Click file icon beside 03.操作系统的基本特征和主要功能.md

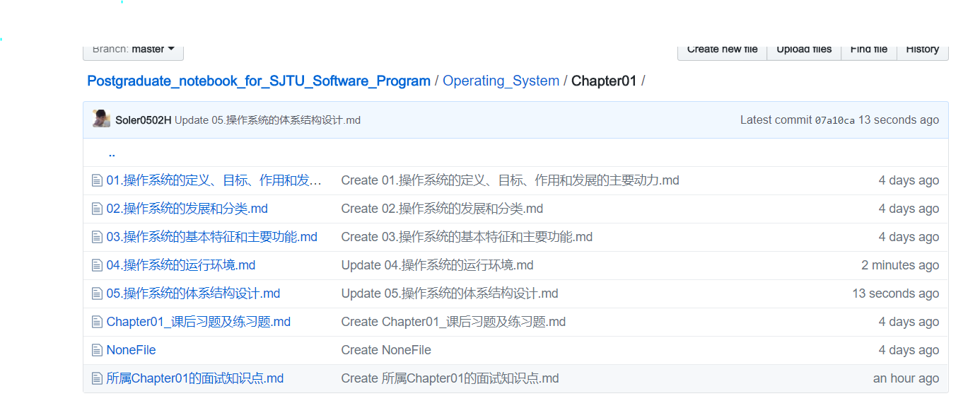(x=97, y=237)
